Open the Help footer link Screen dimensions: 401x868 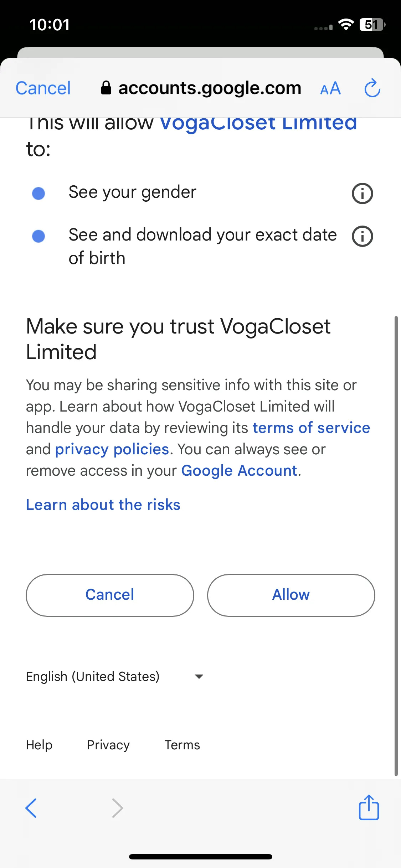(x=39, y=745)
